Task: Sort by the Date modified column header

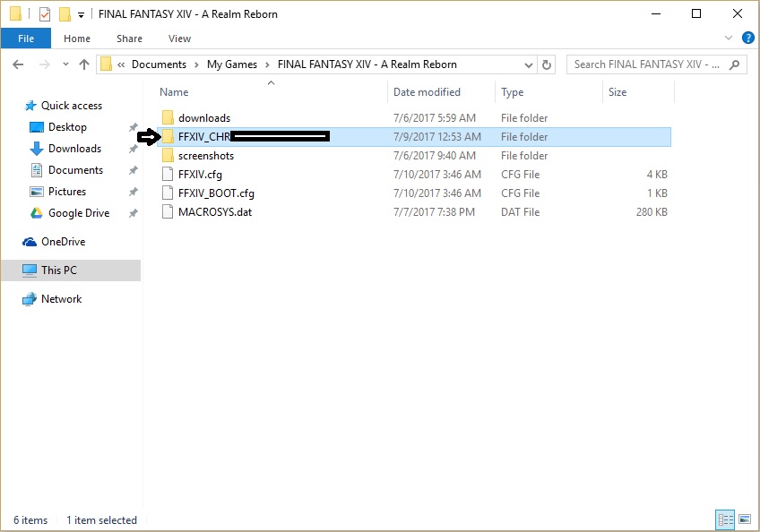Action: 427,92
